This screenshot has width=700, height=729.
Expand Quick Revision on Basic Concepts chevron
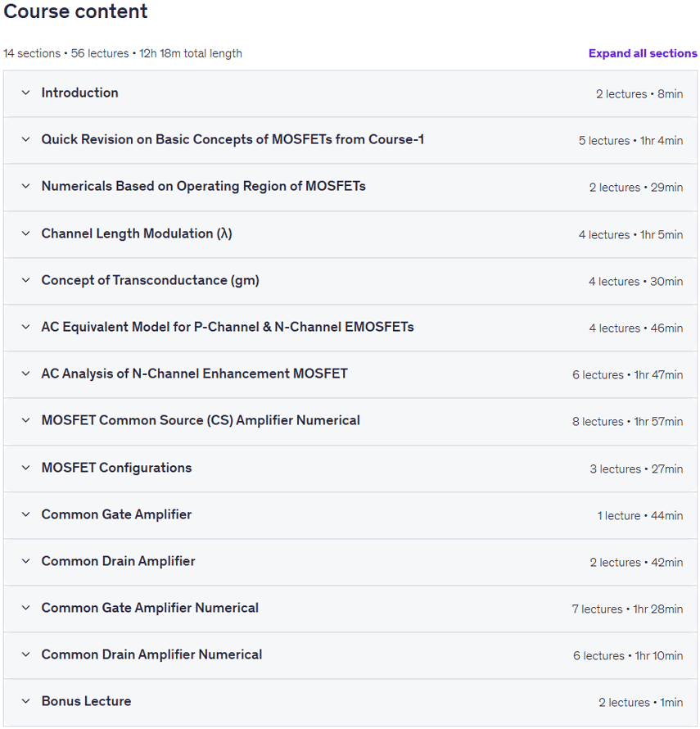(26, 139)
